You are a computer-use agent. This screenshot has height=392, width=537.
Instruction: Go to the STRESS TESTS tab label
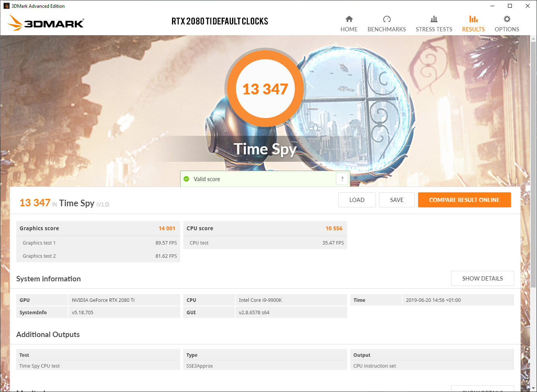click(434, 29)
